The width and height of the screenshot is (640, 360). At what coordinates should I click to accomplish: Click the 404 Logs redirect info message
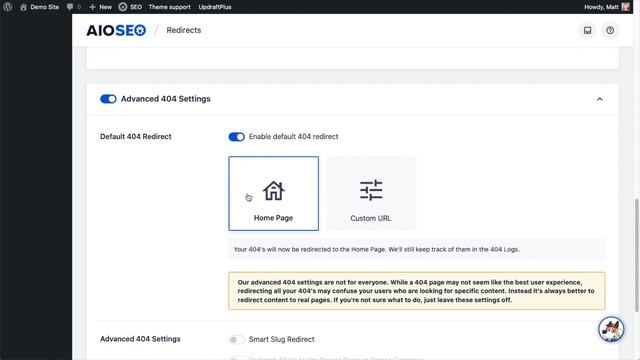pos(417,249)
